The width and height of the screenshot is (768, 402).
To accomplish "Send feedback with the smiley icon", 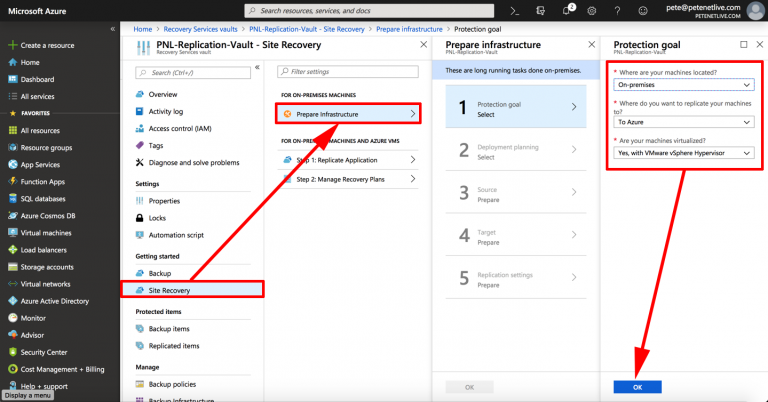I will tap(643, 10).
